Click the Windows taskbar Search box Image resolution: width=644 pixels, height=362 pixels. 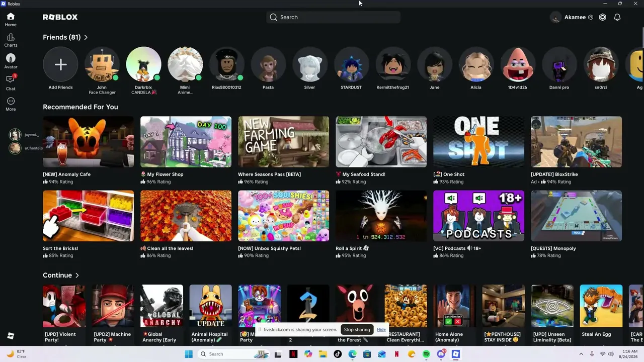tap(233, 354)
